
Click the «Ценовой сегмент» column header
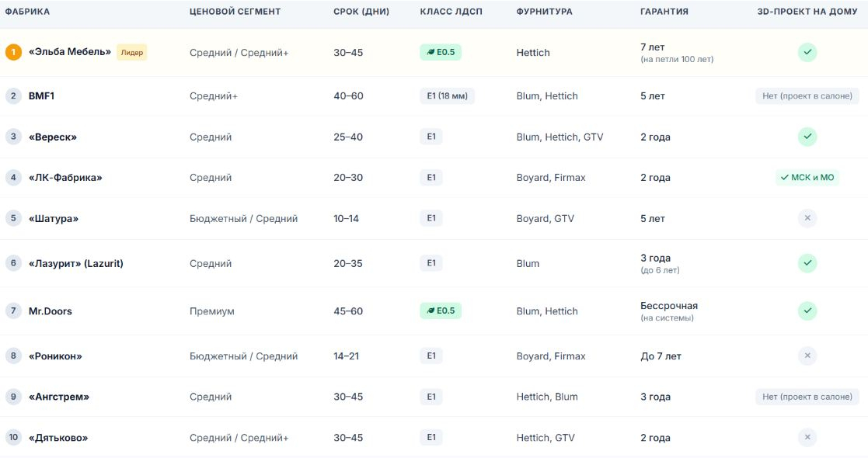coord(235,12)
